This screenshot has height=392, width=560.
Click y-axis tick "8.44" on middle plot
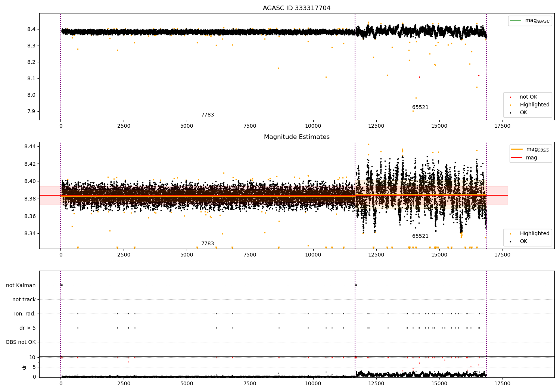pos(30,147)
